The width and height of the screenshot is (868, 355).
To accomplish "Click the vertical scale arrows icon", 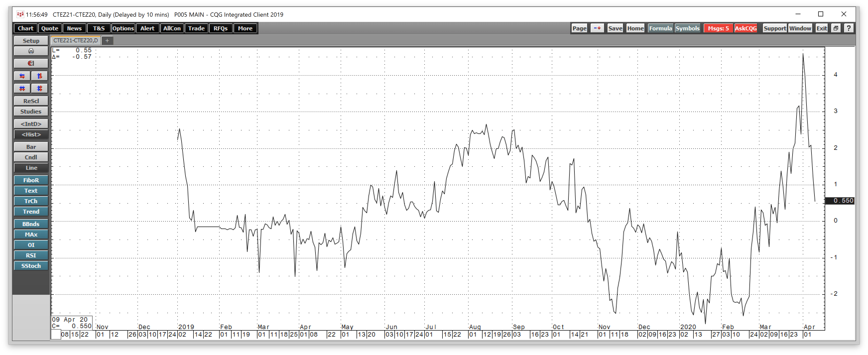I will pos(39,76).
